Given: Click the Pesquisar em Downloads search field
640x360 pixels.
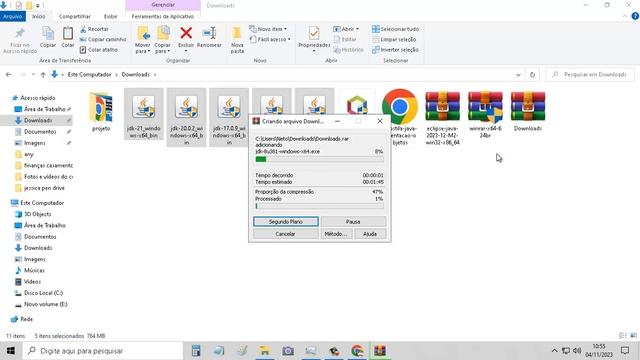Looking at the screenshot, I should click(590, 75).
